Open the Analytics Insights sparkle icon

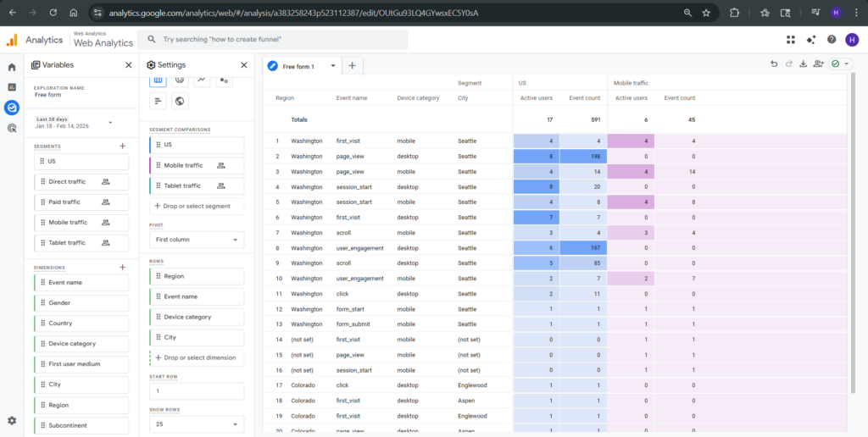coord(811,39)
